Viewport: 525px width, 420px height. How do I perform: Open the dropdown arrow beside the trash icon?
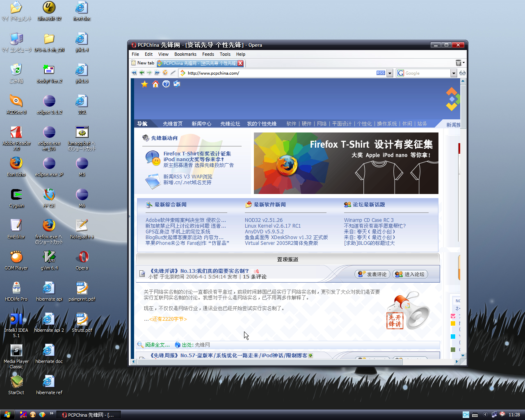click(464, 63)
